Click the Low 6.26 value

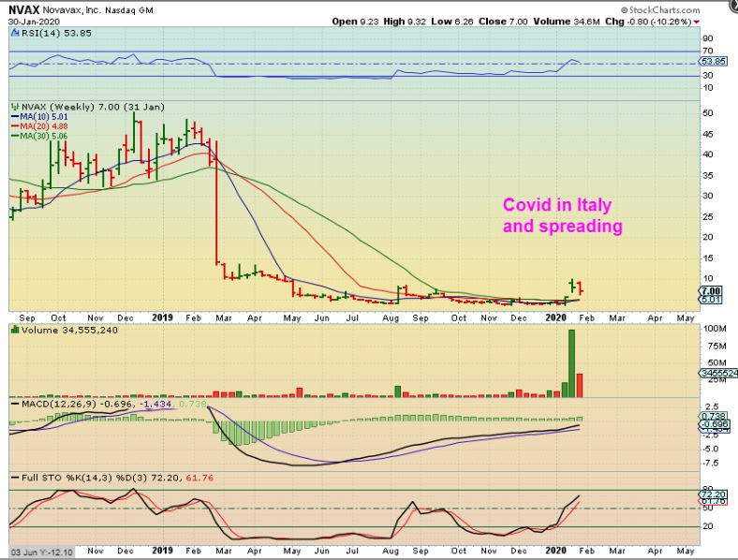tap(451, 22)
